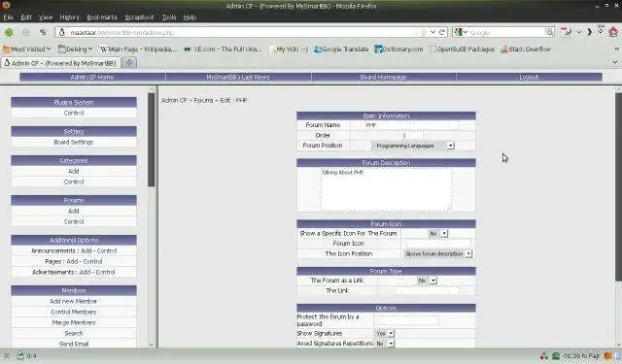
Task: Open the Edit menu
Action: pyautogui.click(x=26, y=17)
